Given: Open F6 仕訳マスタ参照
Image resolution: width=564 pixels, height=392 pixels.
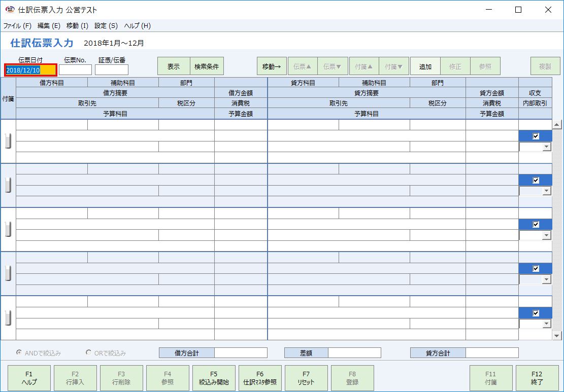Looking at the screenshot, I should (260, 378).
